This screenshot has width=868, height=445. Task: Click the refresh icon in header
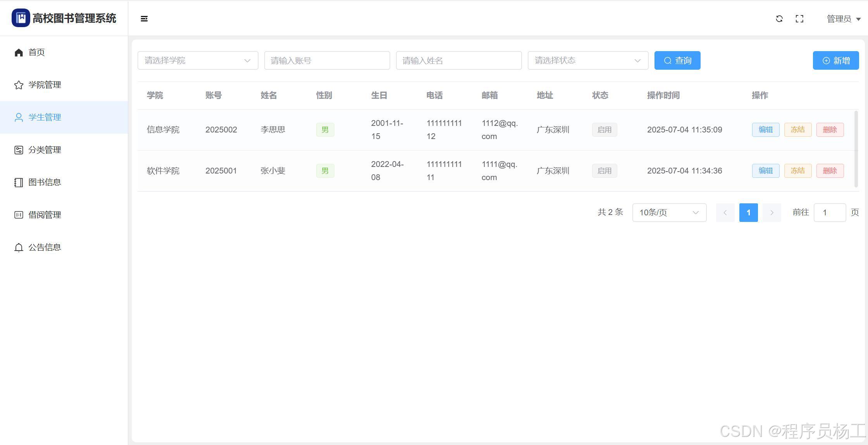779,19
